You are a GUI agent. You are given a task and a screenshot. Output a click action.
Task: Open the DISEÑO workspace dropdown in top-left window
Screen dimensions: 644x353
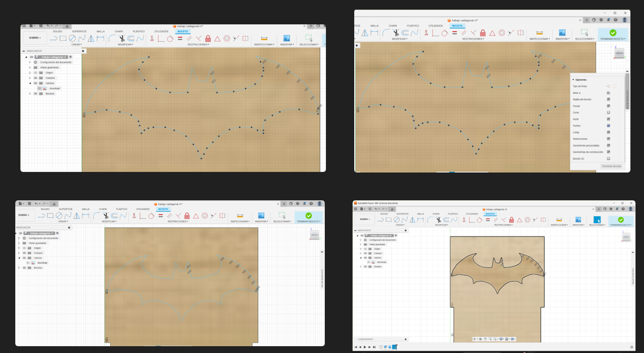(x=34, y=38)
